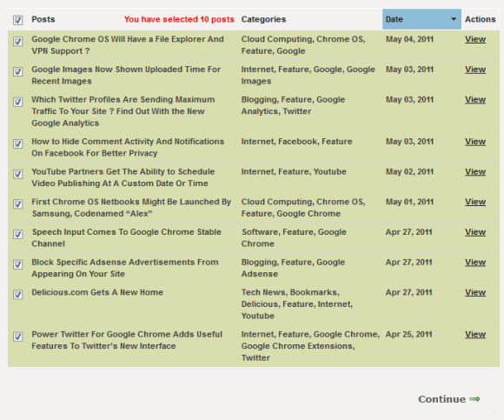Click the Categories column header
The width and height of the screenshot is (504, 420).
[263, 19]
